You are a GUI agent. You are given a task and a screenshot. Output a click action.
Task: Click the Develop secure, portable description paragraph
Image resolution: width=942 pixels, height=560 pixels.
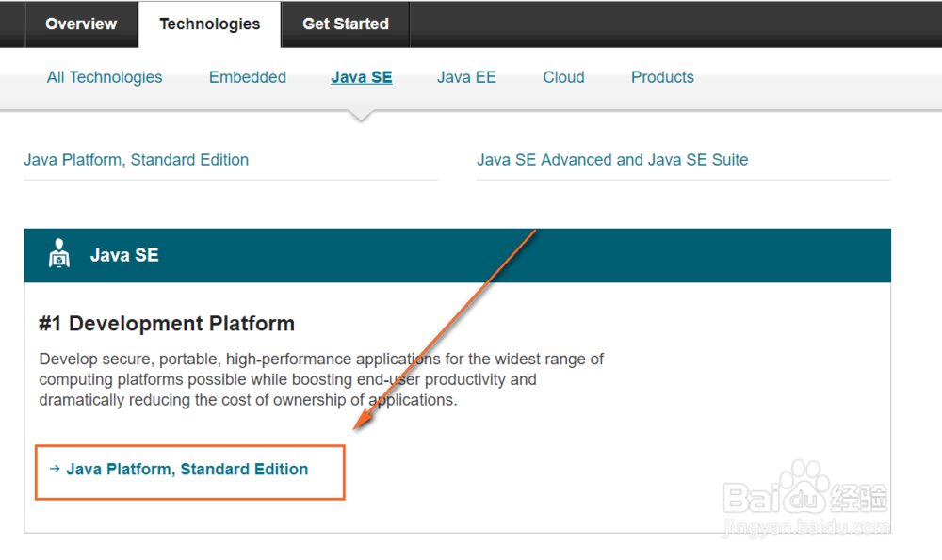(320, 379)
